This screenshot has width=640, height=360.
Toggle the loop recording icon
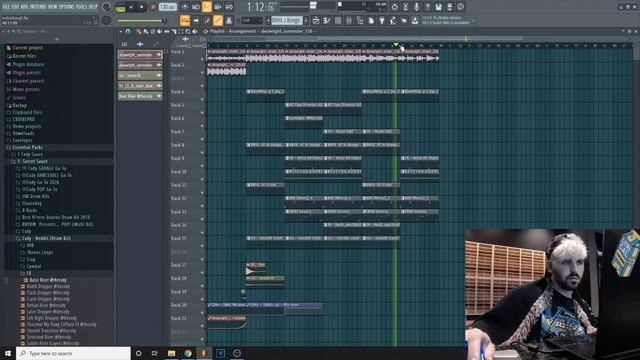pyautogui.click(x=229, y=7)
